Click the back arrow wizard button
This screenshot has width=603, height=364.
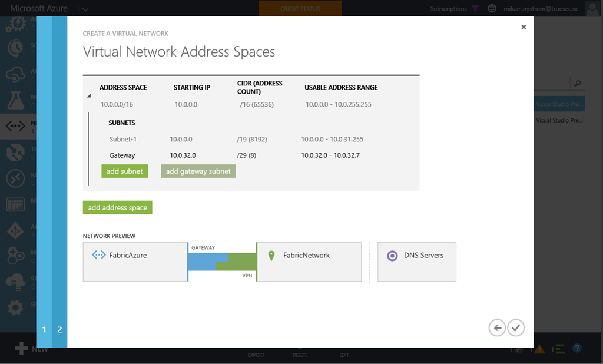point(497,327)
